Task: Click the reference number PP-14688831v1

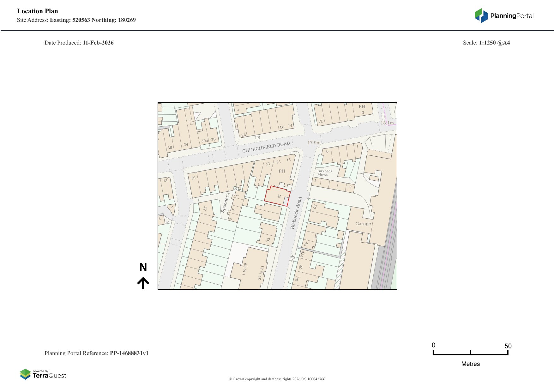Action: pos(129,353)
